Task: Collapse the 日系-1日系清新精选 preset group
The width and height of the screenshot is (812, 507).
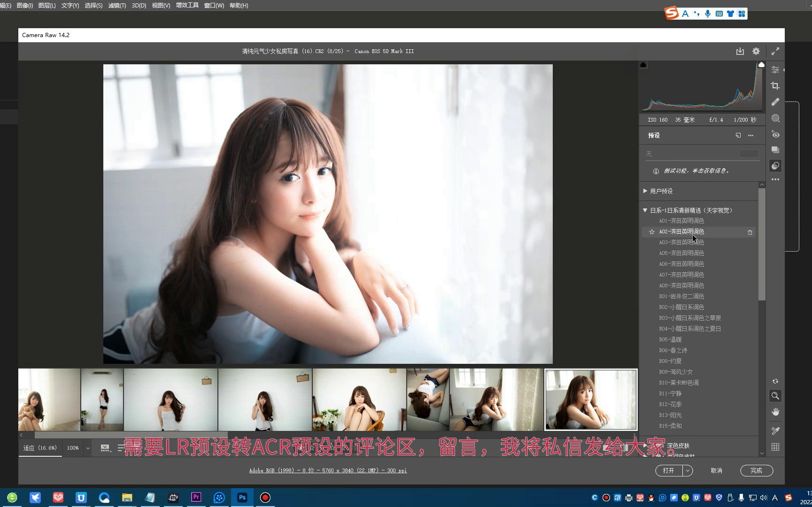Action: click(x=645, y=210)
